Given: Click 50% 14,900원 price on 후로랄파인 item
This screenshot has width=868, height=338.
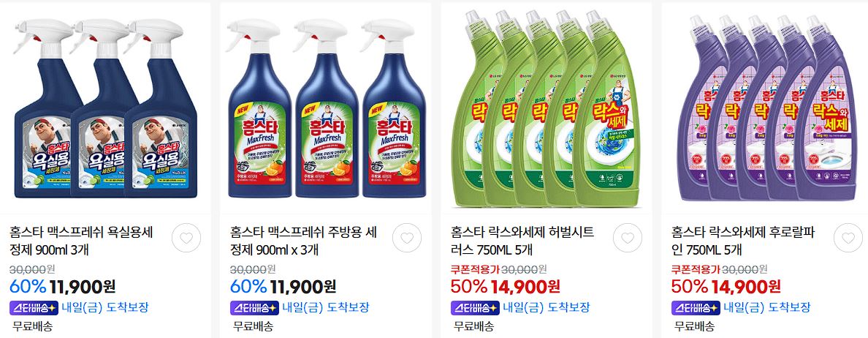Looking at the screenshot, I should pyautogui.click(x=726, y=287).
